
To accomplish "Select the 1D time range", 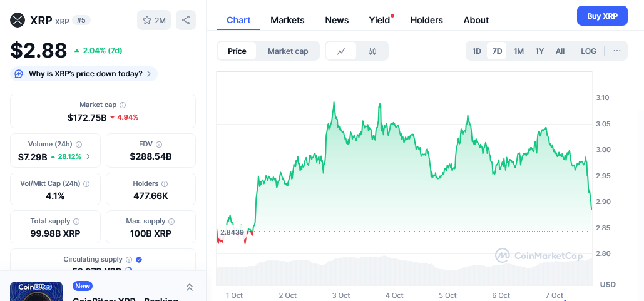I will point(476,51).
